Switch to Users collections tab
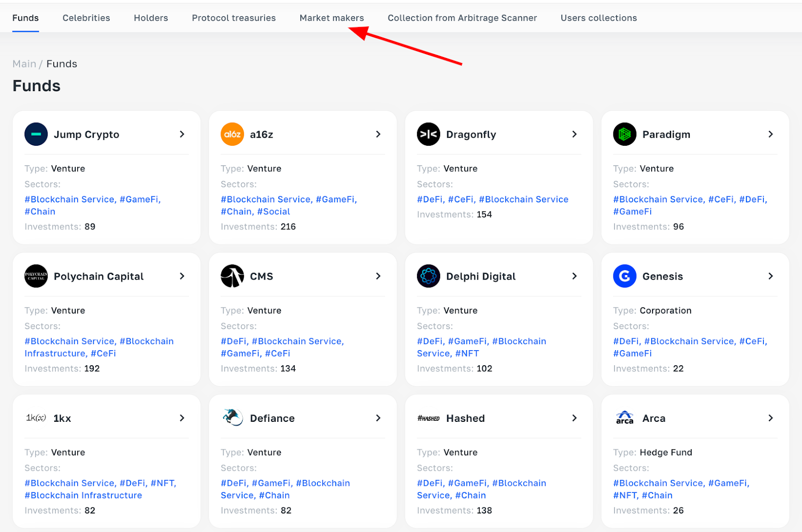The width and height of the screenshot is (802, 532). (x=598, y=18)
